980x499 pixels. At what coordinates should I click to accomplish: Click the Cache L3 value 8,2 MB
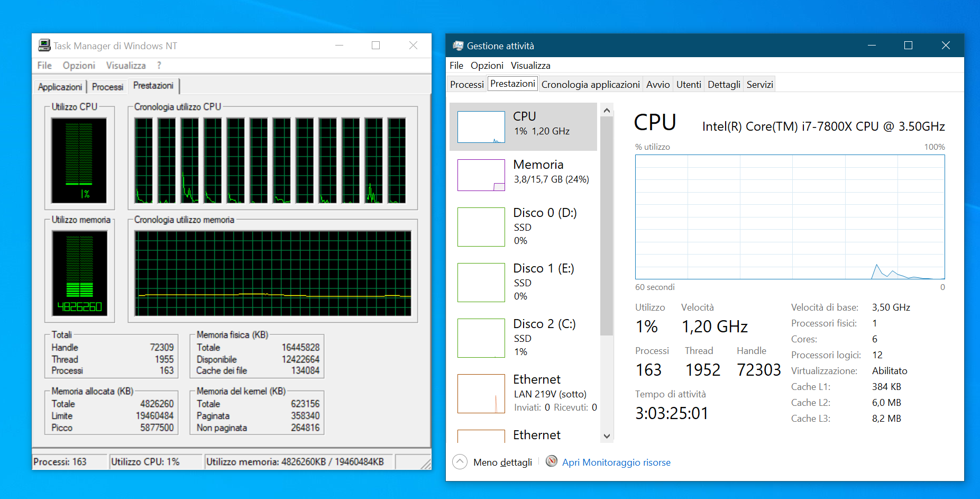point(886,419)
